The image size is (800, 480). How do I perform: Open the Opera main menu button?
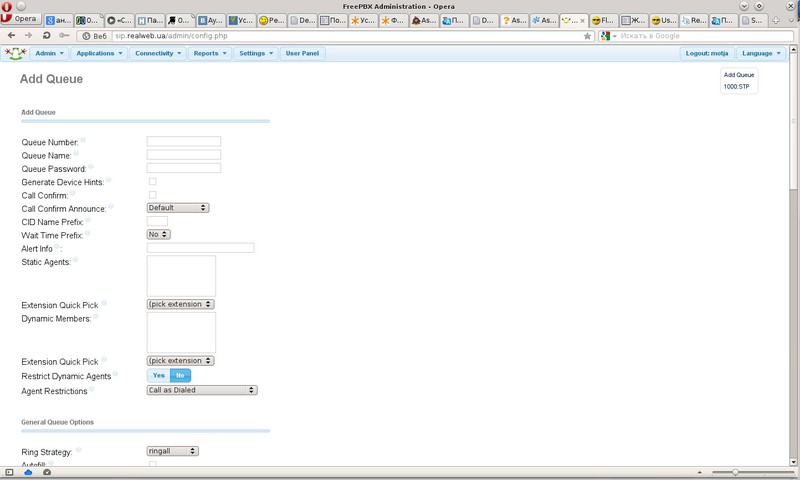tap(20, 19)
